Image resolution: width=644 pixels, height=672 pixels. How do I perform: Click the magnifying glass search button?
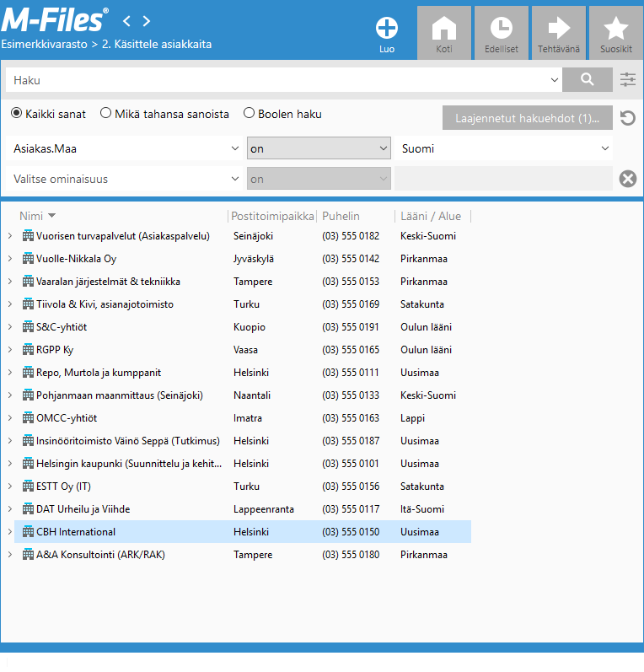tap(588, 80)
